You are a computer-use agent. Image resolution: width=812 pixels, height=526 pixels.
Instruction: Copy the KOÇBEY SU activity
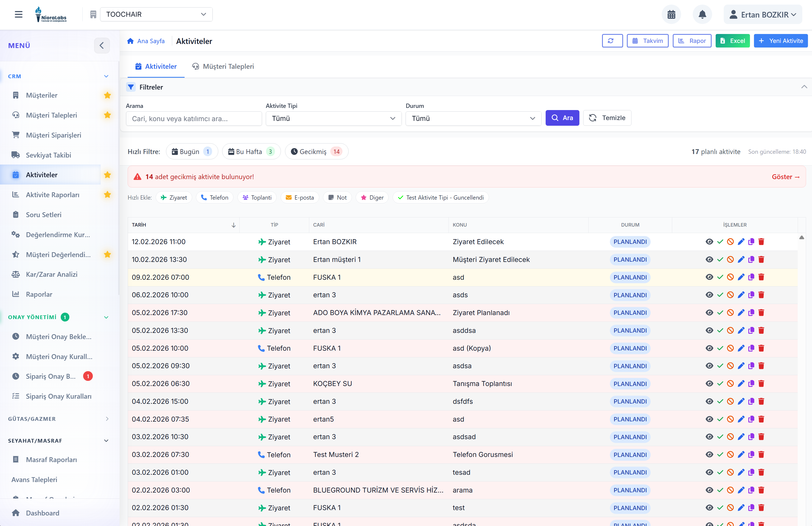[x=751, y=384]
